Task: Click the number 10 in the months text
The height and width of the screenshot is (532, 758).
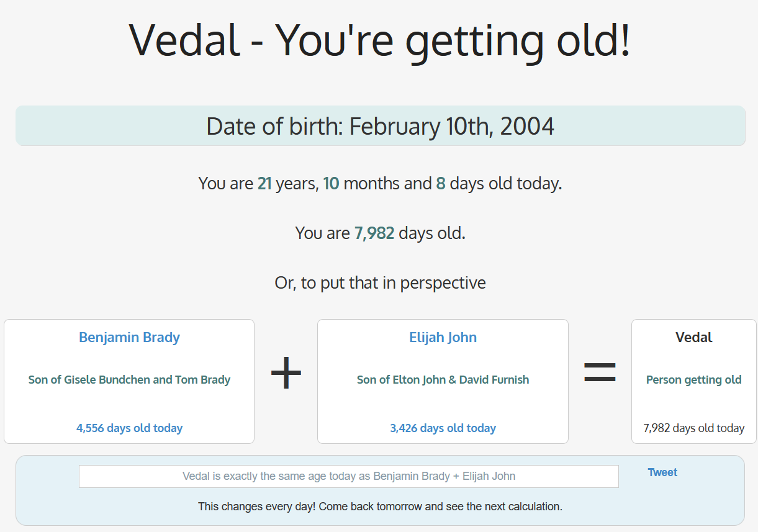Action: [331, 184]
